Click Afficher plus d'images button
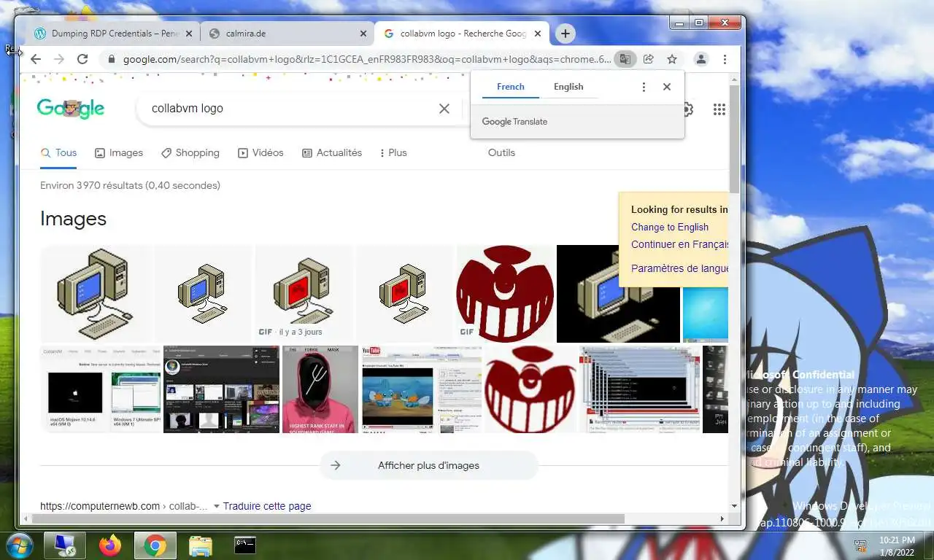Screen dimensions: 934x560 pos(428,465)
